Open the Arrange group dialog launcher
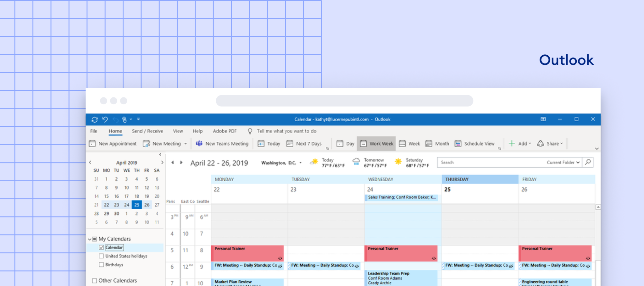Viewport: 644px width, 286px height. click(x=499, y=148)
